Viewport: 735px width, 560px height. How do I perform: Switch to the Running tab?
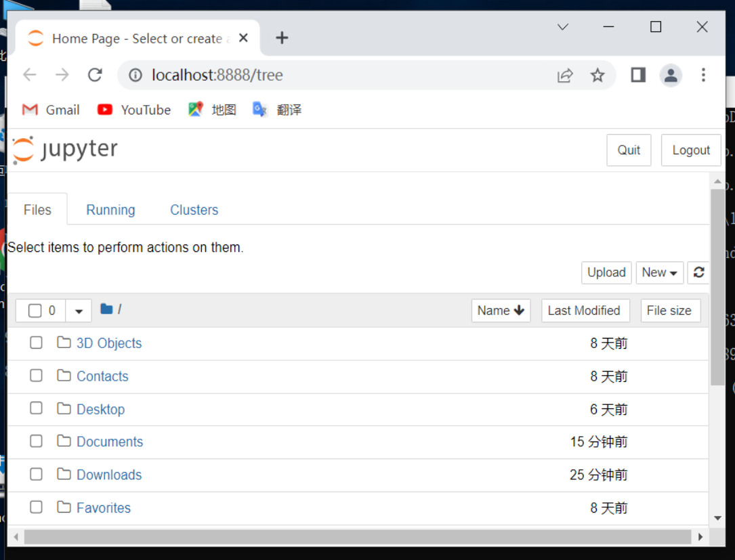click(110, 210)
